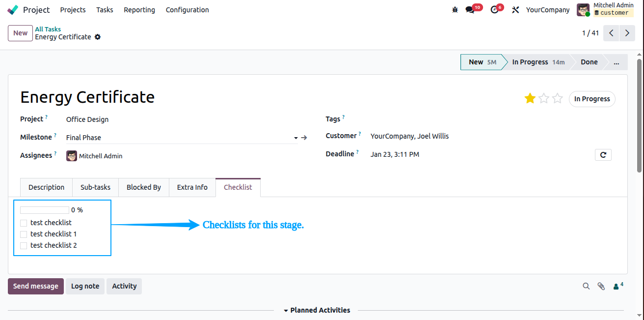Set priority using the third star
The height and width of the screenshot is (320, 644).
pos(557,99)
